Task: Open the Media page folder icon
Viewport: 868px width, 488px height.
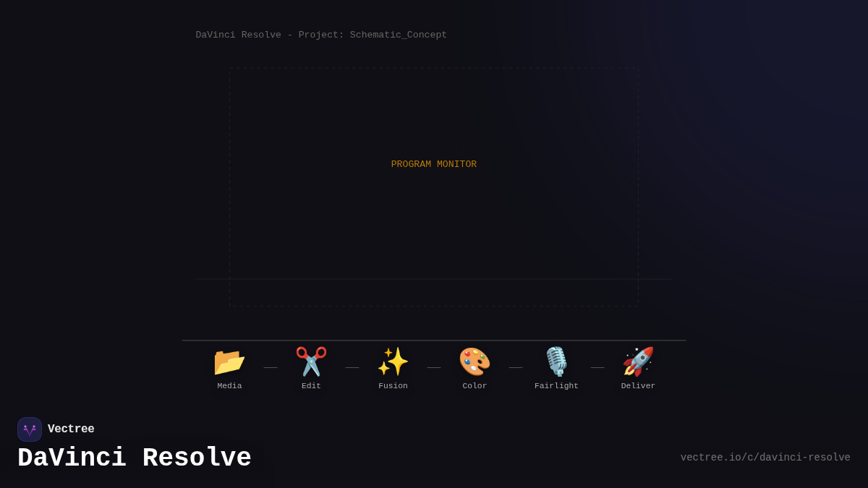Action: 229,361
